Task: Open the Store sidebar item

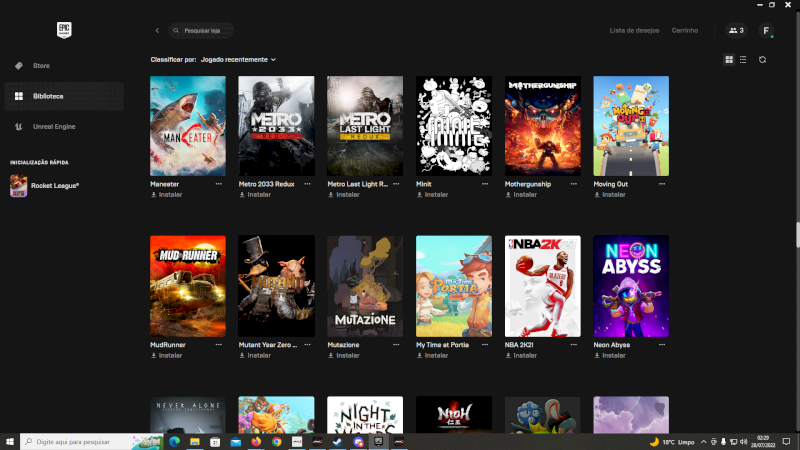Action: tap(40, 66)
